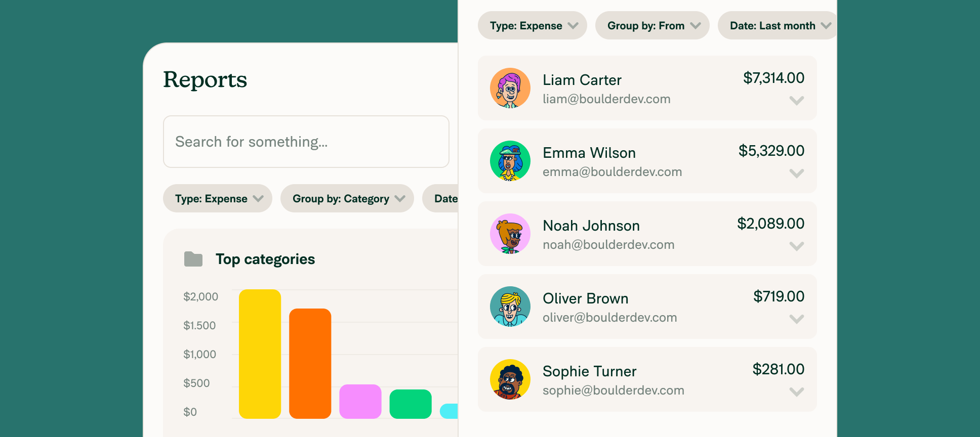Select the green bar in the chart
The image size is (980, 437).
point(411,404)
